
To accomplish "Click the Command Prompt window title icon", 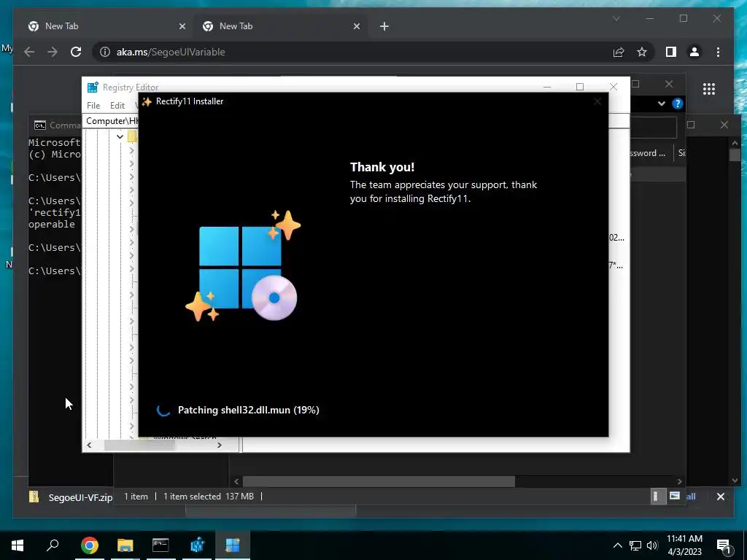I will pos(40,125).
